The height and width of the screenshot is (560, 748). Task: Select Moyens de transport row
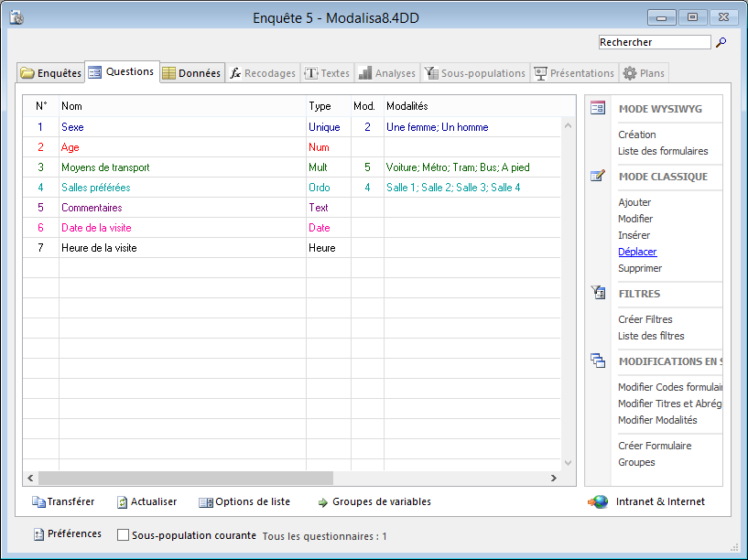pyautogui.click(x=291, y=167)
